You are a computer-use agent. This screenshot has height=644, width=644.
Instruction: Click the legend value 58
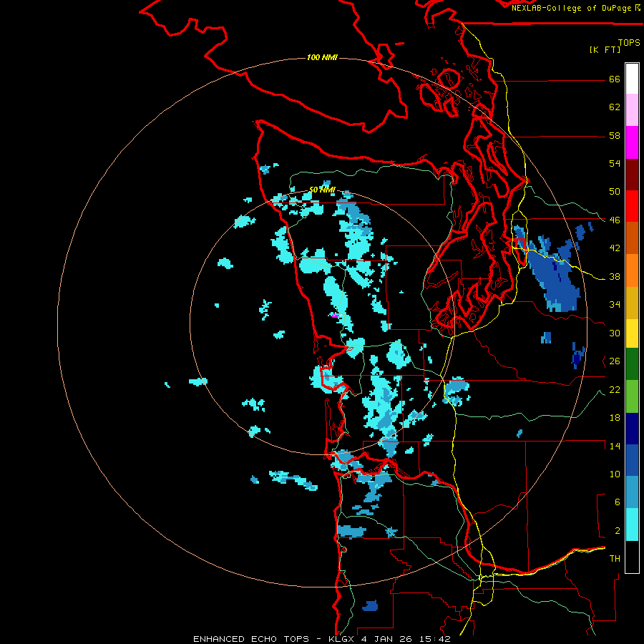click(615, 135)
